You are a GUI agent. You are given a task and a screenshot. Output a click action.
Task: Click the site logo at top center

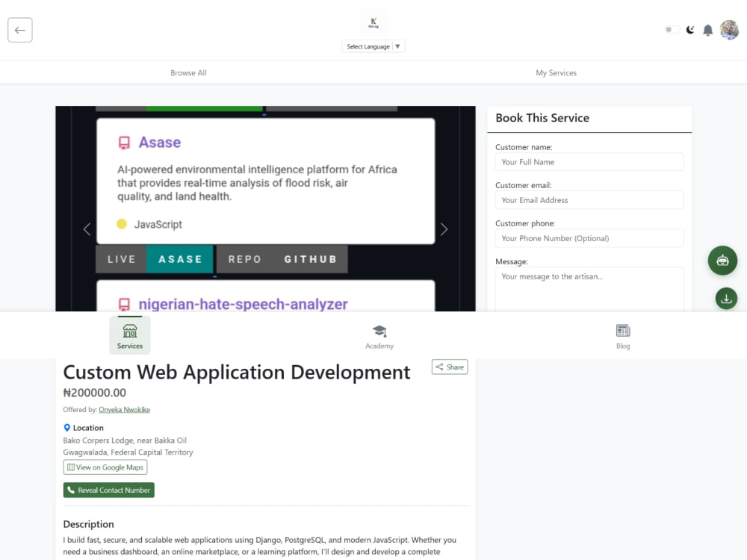(373, 22)
